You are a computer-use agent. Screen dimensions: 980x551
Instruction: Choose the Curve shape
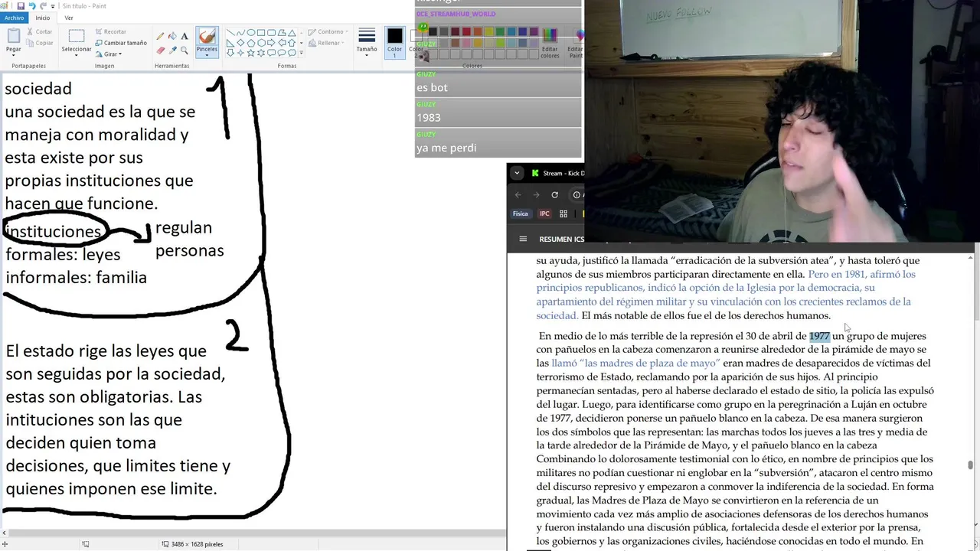pos(240,33)
